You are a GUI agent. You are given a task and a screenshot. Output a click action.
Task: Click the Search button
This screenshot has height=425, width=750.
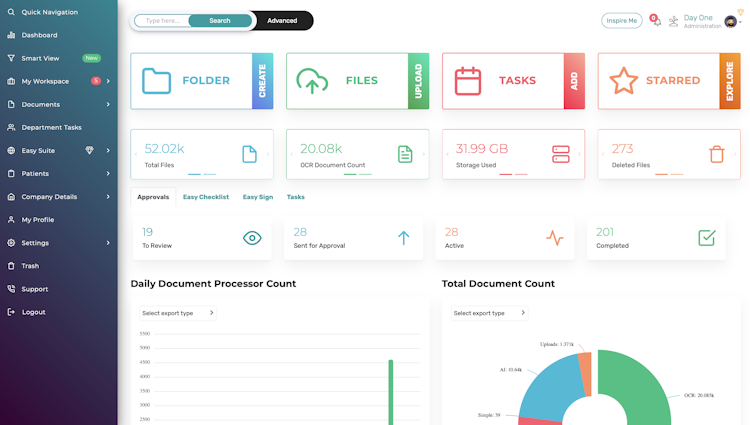click(x=220, y=21)
